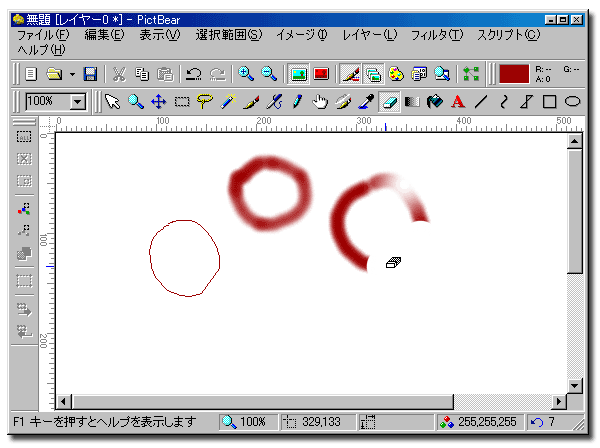This screenshot has height=448, width=600.
Task: Select the finger smudge hand tool
Action: click(x=320, y=102)
